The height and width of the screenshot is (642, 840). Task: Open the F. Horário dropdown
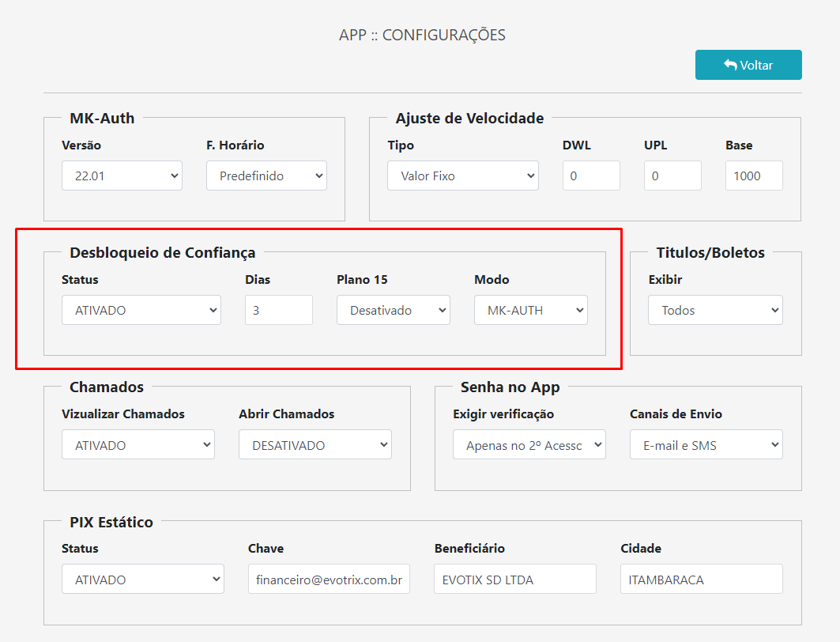[x=266, y=176]
